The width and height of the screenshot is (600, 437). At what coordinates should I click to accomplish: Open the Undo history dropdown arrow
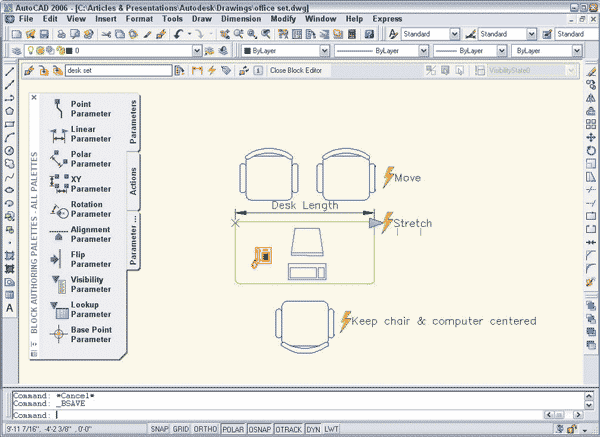[x=189, y=34]
